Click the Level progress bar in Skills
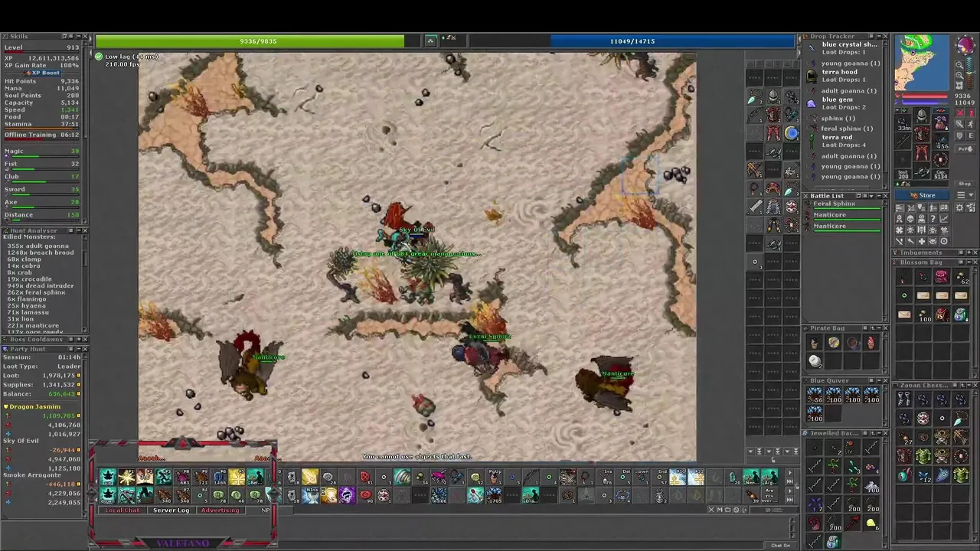The height and width of the screenshot is (551, 980). [43, 53]
